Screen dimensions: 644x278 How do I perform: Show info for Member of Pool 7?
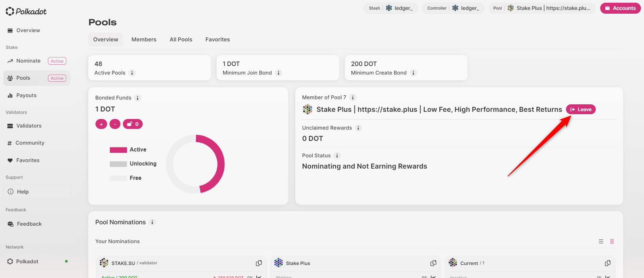coord(353,97)
